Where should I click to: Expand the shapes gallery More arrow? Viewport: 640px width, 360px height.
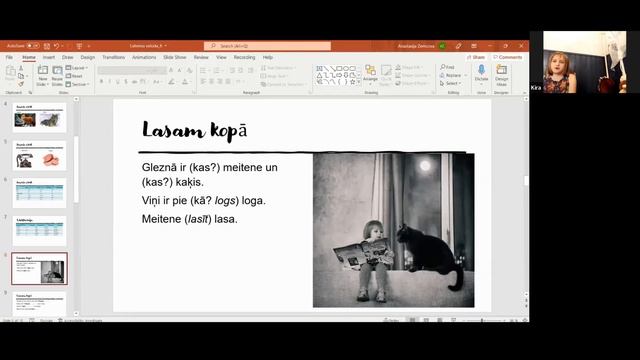[359, 82]
